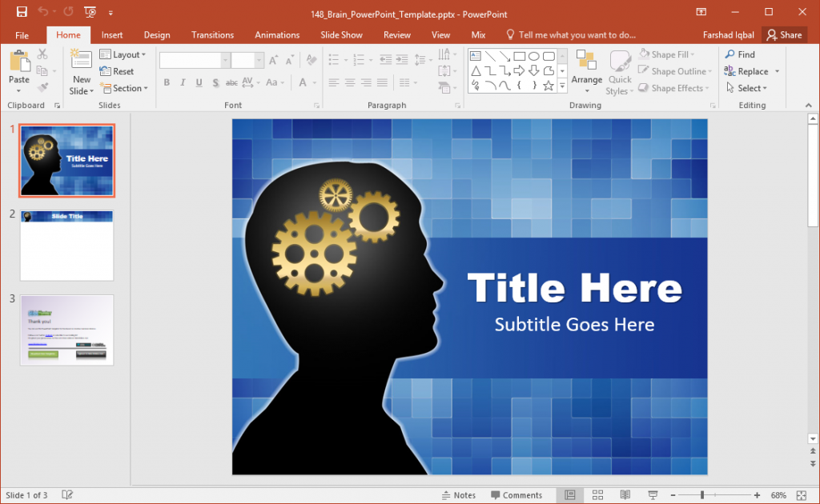This screenshot has width=820, height=504.
Task: Select slide 3 thumbnail in the panel
Action: click(66, 330)
